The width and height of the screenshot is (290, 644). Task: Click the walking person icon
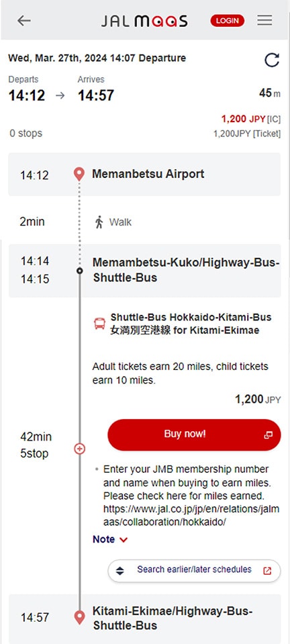[x=99, y=222]
